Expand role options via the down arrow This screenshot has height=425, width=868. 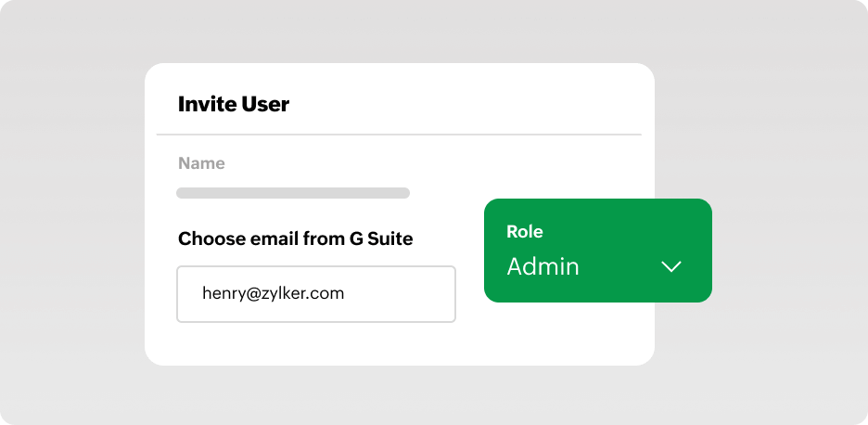[x=671, y=267]
